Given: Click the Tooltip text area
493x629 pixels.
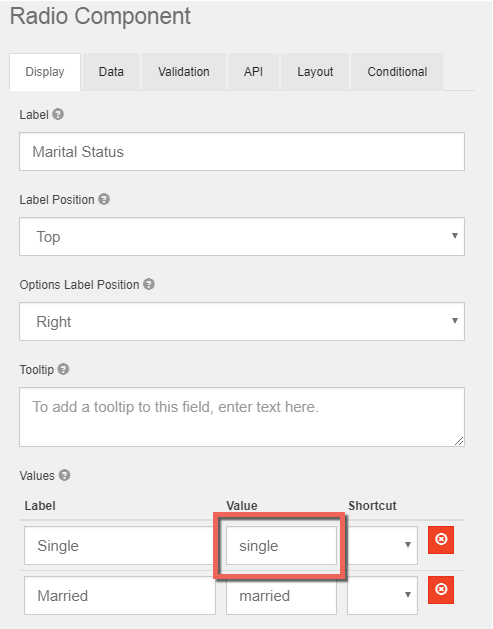Looking at the screenshot, I should [x=242, y=417].
